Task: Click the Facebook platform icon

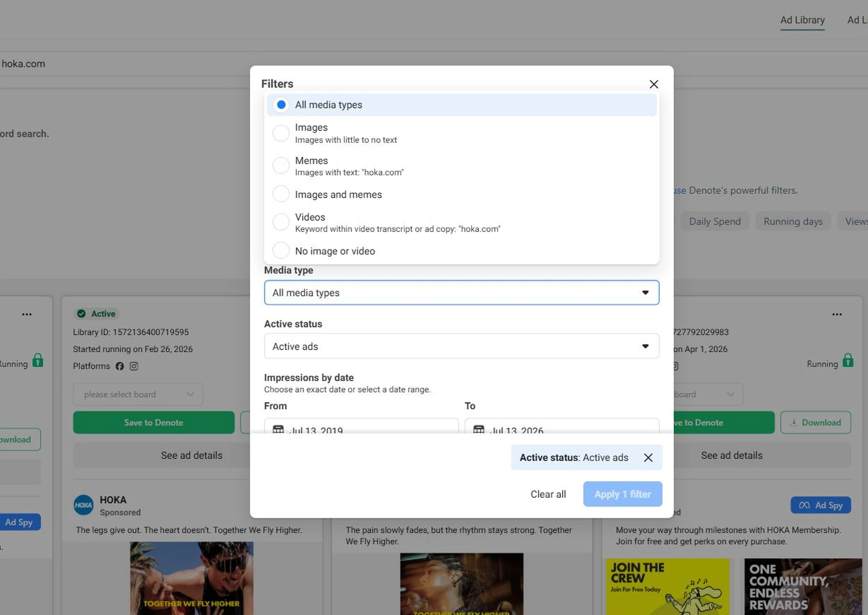Action: pyautogui.click(x=119, y=366)
